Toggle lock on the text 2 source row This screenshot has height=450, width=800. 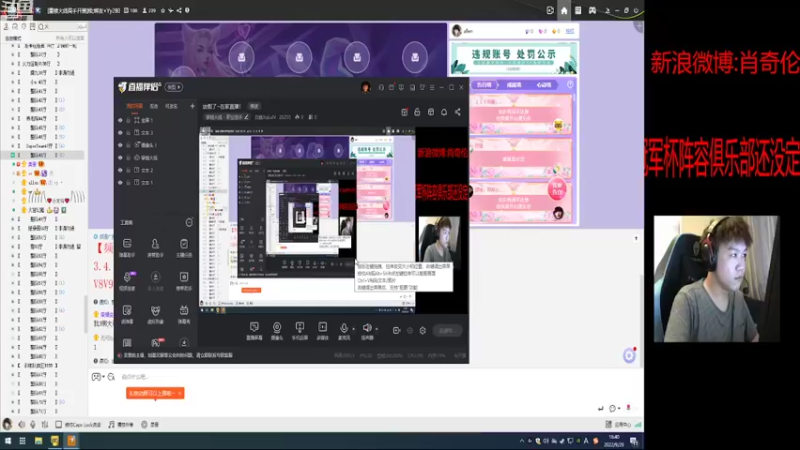[x=128, y=170]
